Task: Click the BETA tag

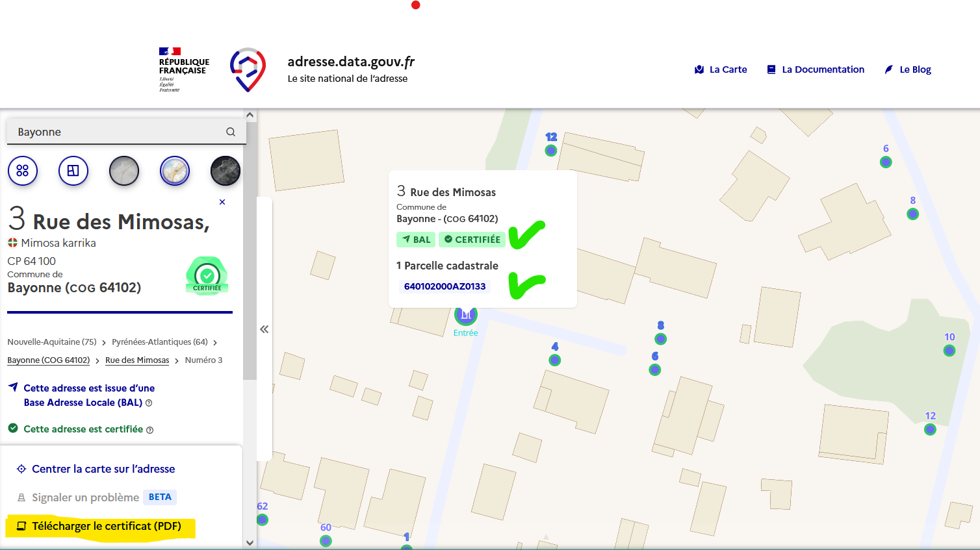Action: point(160,497)
